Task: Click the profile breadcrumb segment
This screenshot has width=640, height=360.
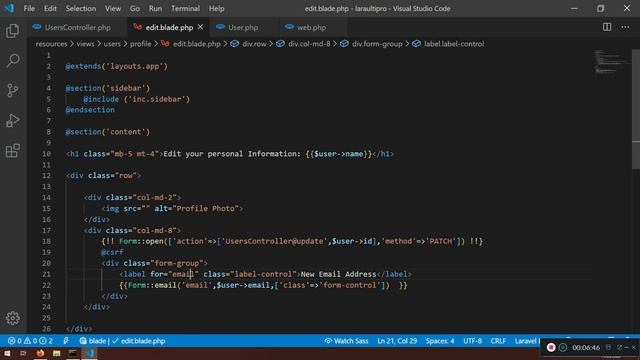Action: (x=140, y=44)
